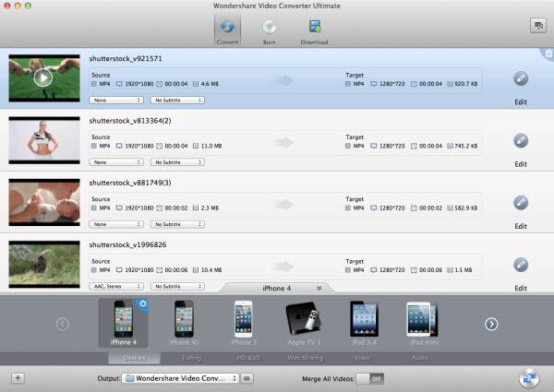Choose the Apple TV 3 device preset

[304, 323]
